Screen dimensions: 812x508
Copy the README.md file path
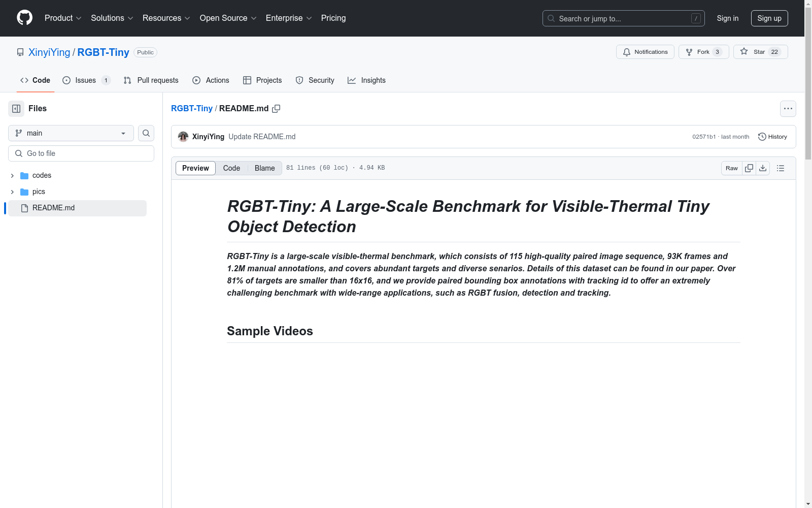[276, 109]
